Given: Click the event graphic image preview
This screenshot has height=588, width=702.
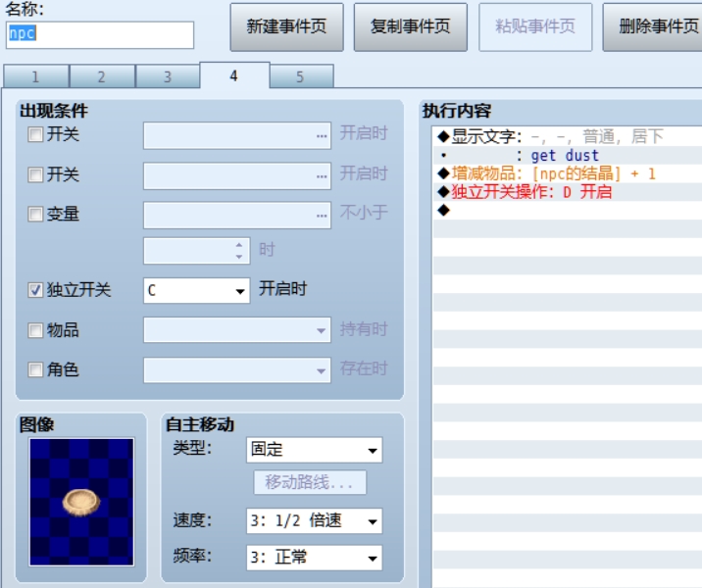Looking at the screenshot, I should click(x=81, y=502).
